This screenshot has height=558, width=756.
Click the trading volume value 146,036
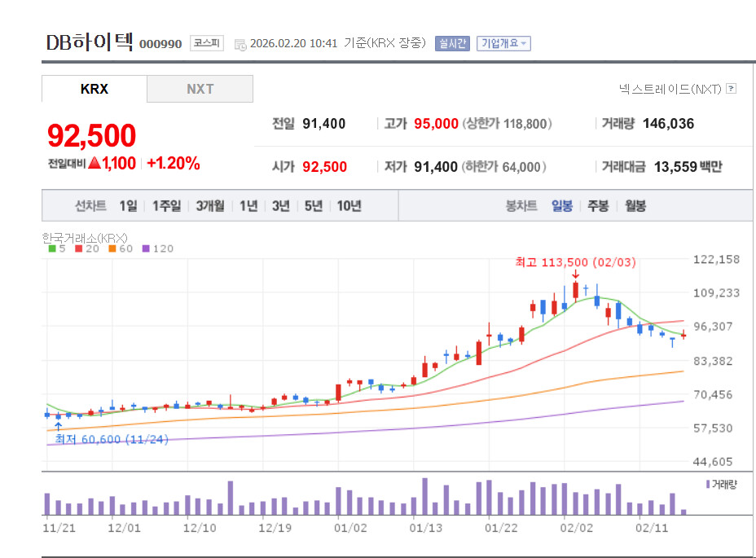[x=668, y=124]
